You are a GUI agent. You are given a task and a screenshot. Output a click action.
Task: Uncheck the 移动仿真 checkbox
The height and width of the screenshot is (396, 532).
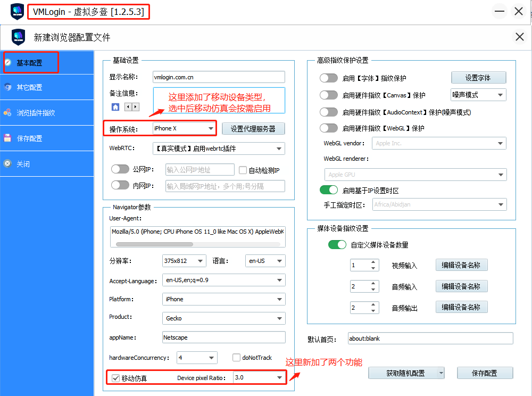click(x=115, y=378)
